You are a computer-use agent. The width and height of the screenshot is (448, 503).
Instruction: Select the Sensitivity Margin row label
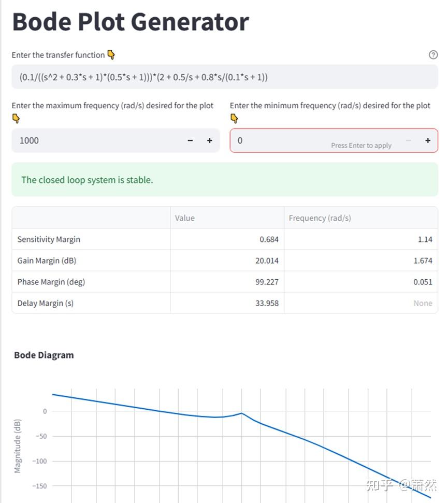49,239
